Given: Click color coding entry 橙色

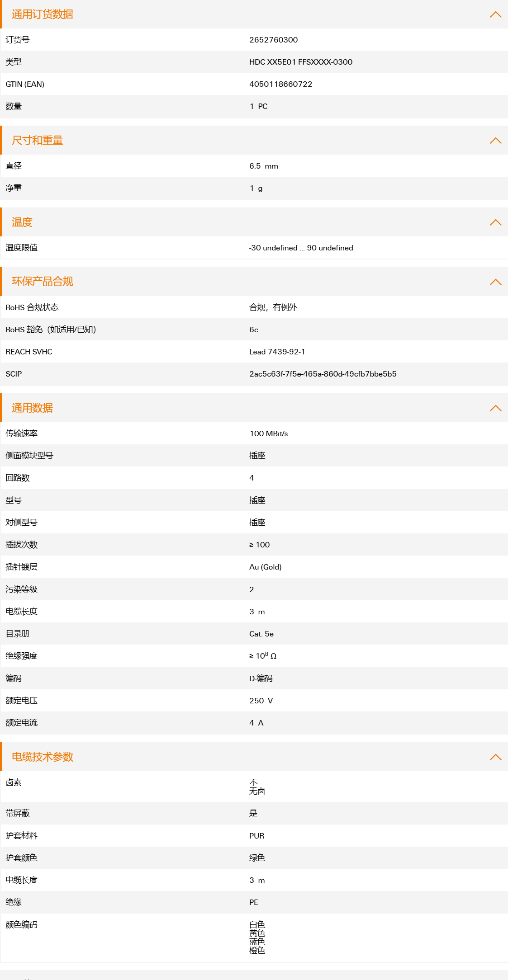Looking at the screenshot, I should 257,950.
